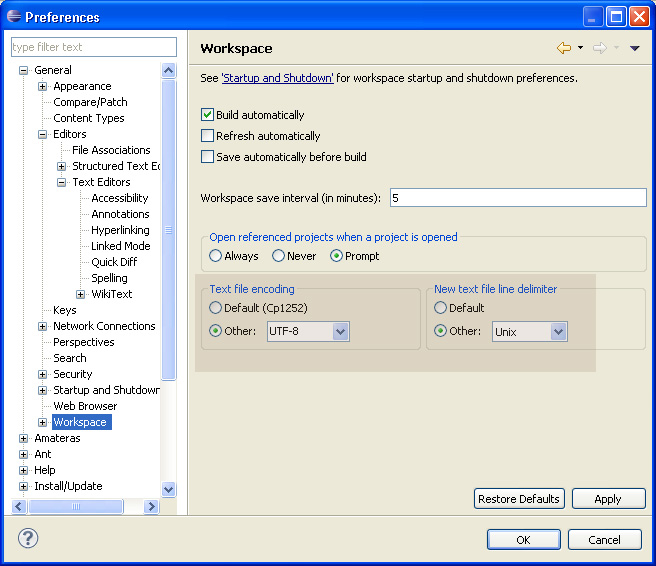
Task: Collapse the Text Editors tree node
Action: coord(62,182)
